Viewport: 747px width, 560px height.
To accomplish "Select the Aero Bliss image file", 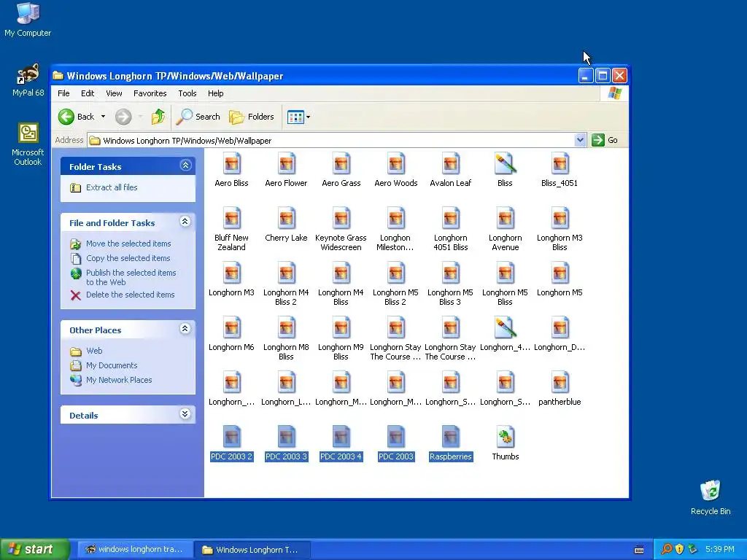I will click(231, 170).
